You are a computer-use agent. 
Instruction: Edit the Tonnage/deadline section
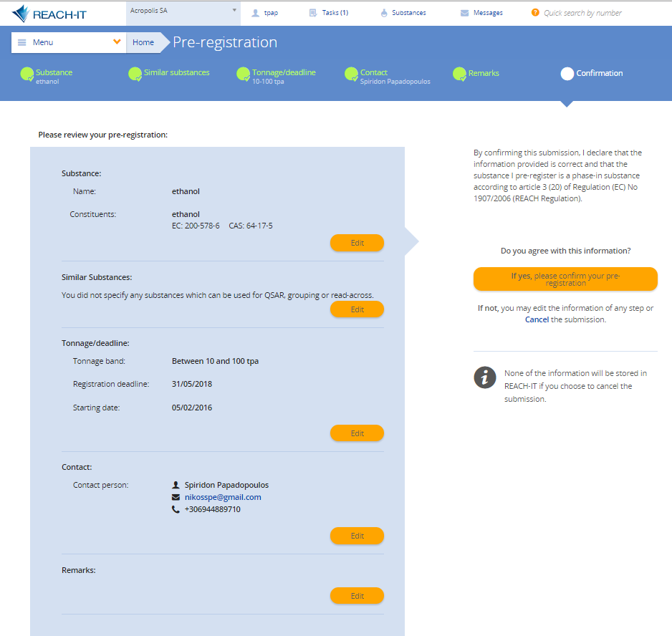357,433
